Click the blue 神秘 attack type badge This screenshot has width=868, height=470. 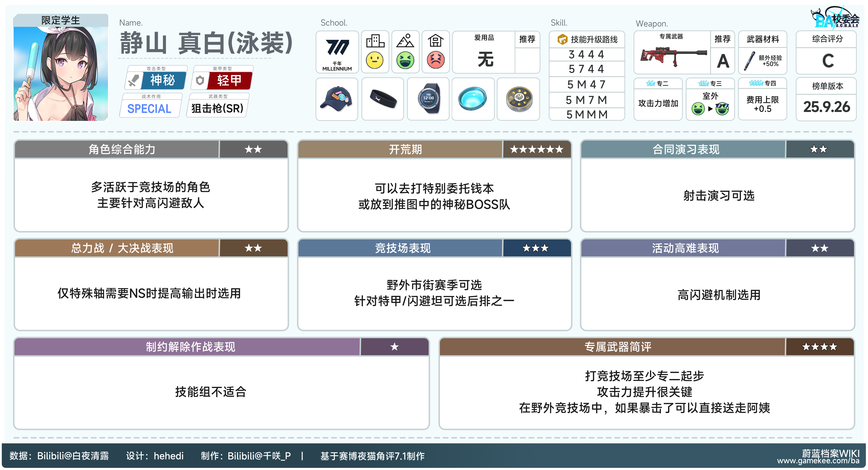tap(162, 80)
